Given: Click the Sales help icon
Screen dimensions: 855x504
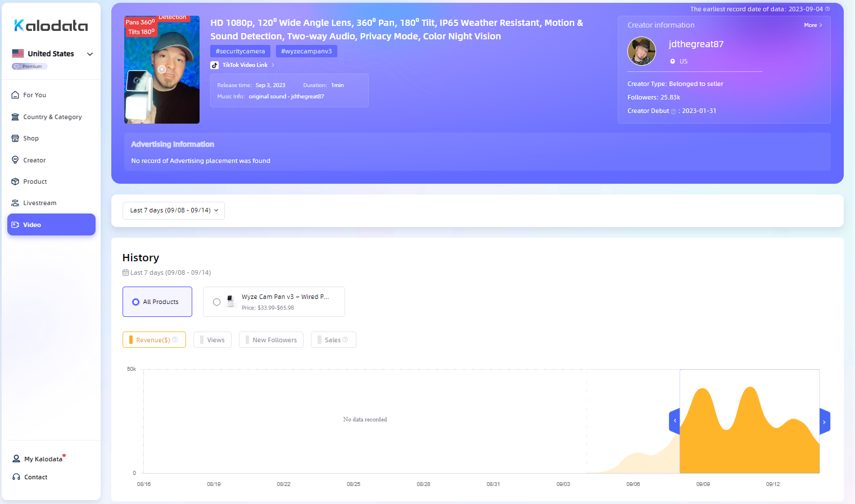Looking at the screenshot, I should [345, 339].
